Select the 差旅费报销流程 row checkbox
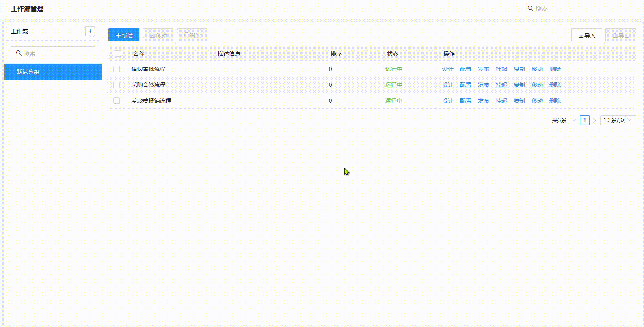The height and width of the screenshot is (327, 644). [117, 101]
